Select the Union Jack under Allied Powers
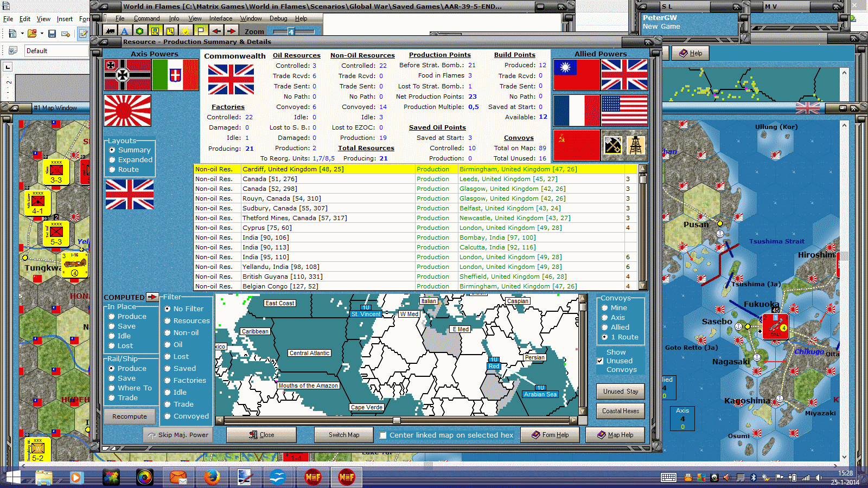 click(624, 75)
